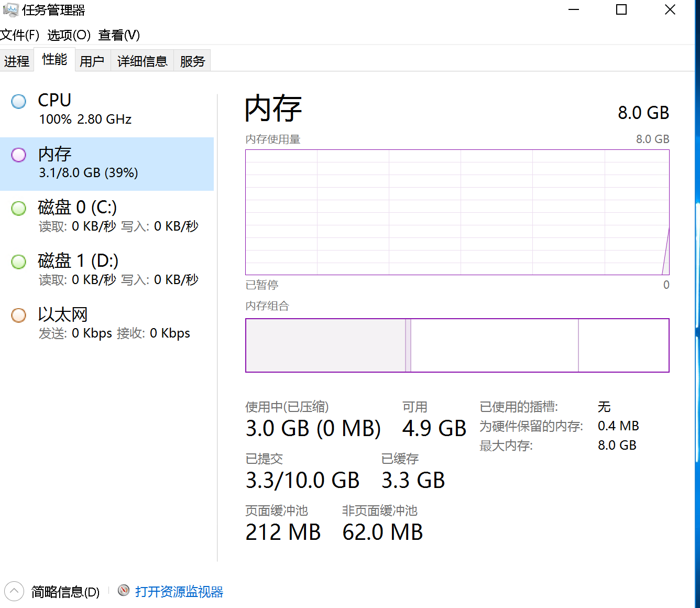700x608 pixels.
Task: Click the CPU circle icon in sidebar
Action: (x=19, y=101)
